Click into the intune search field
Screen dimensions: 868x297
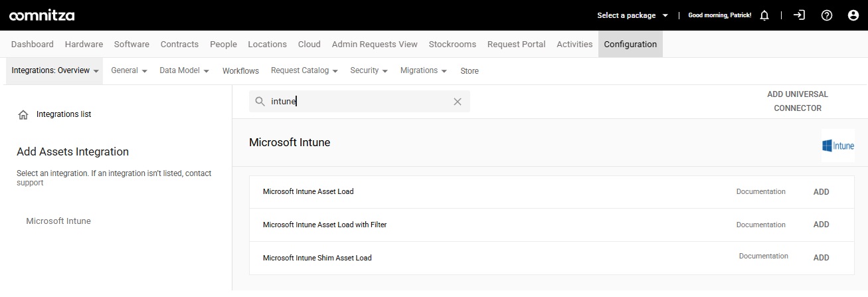click(359, 102)
